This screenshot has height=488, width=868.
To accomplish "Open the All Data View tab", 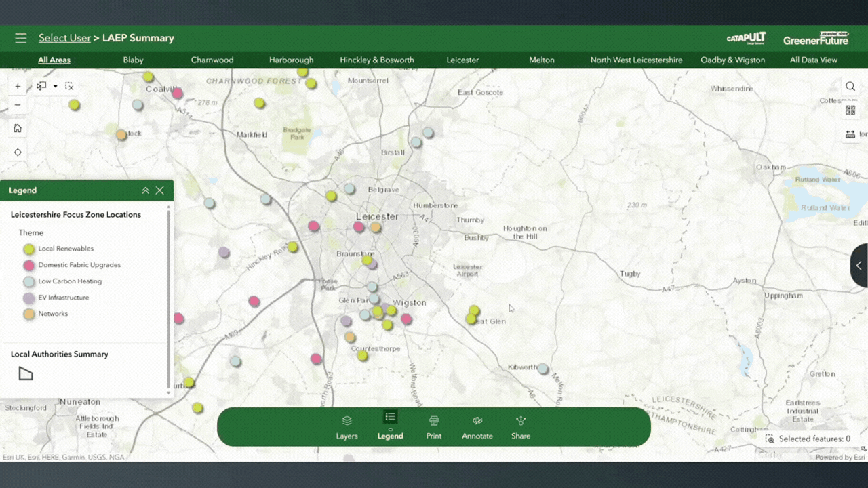I will point(814,60).
